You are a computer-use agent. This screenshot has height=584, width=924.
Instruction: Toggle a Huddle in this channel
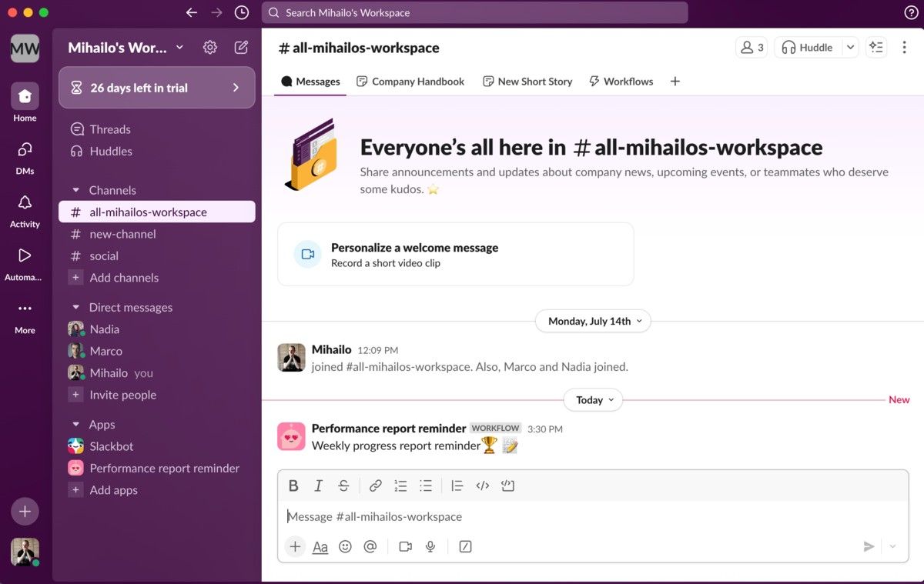pyautogui.click(x=808, y=47)
